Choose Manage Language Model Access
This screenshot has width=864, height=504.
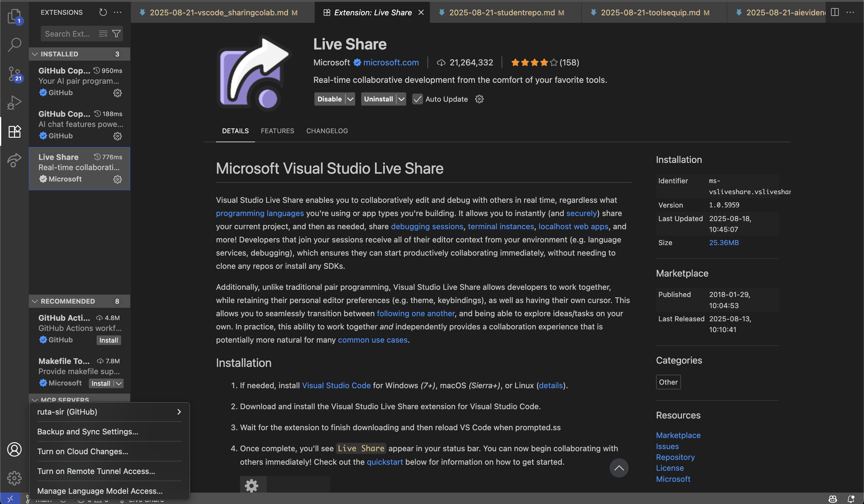pos(109,491)
